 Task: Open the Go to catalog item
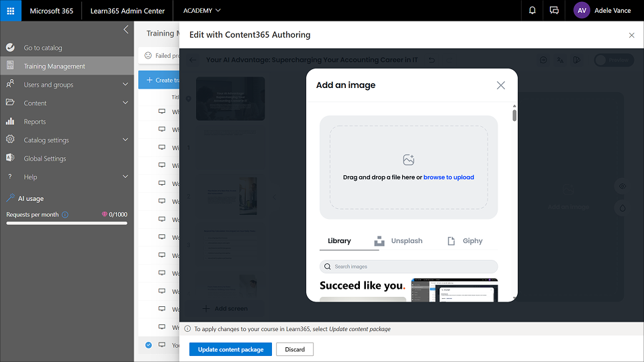coord(42,48)
